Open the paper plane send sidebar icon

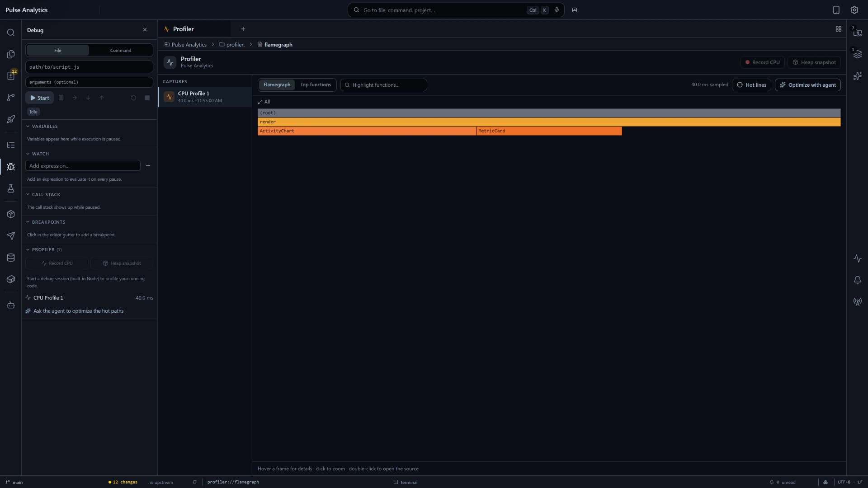(11, 236)
